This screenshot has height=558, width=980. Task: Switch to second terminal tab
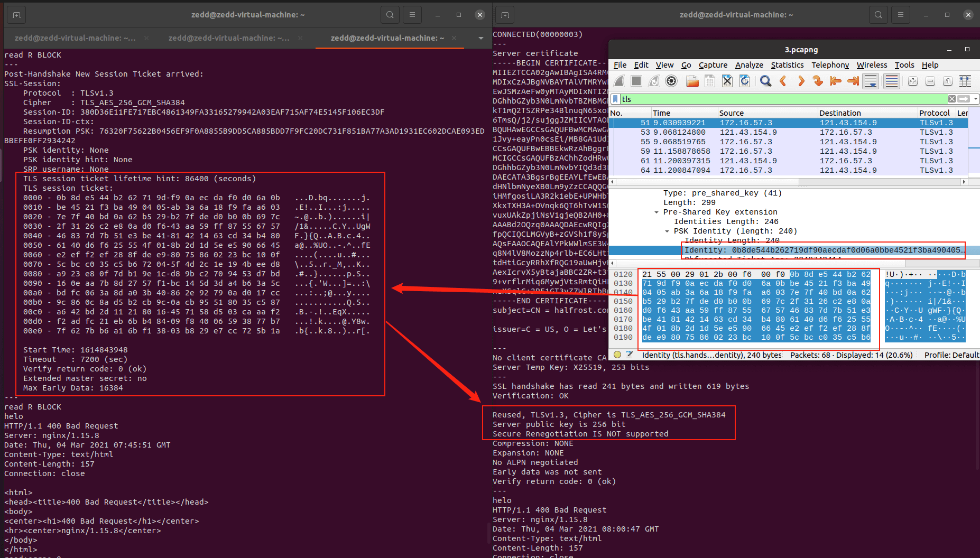(229, 38)
